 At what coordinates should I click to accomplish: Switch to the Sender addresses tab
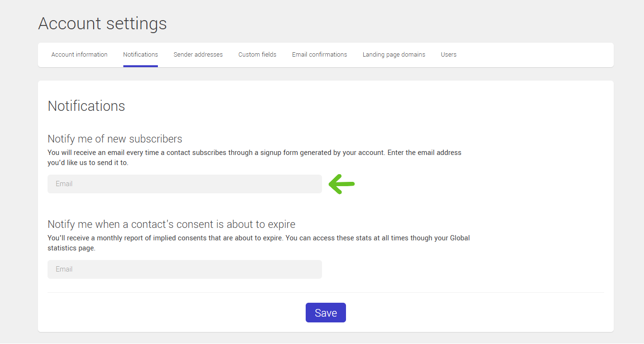coord(198,55)
